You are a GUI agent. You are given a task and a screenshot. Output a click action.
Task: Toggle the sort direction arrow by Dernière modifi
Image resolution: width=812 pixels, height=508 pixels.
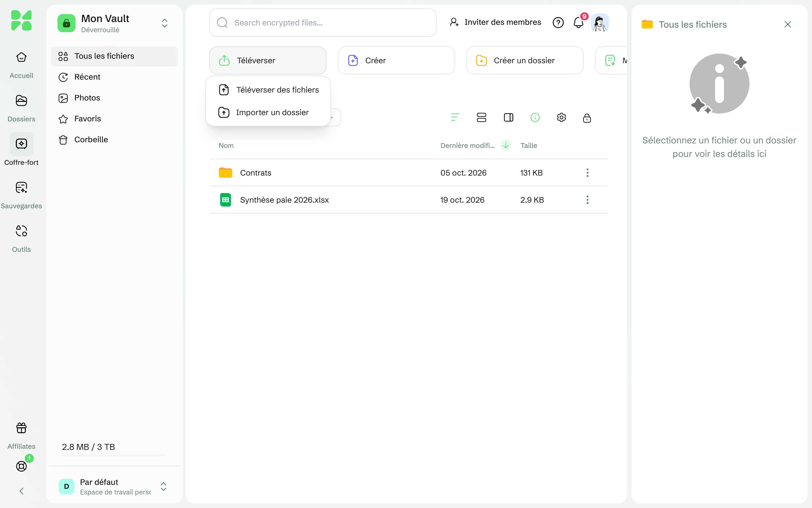tap(506, 145)
